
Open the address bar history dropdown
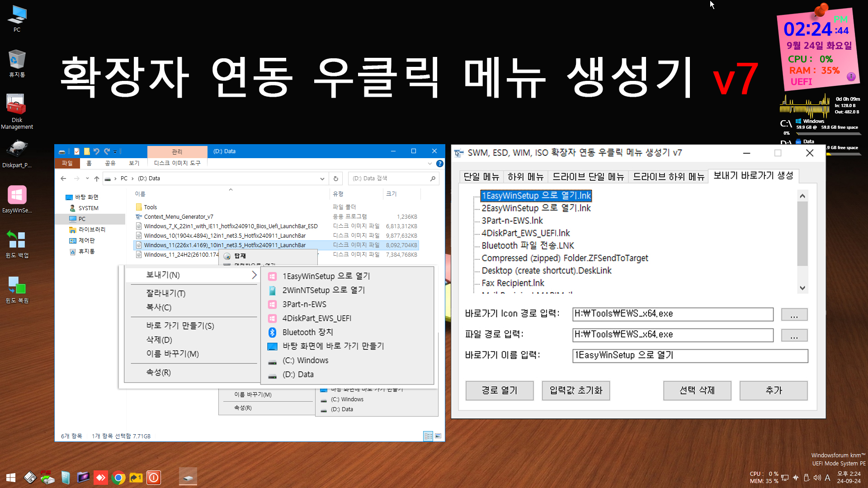[x=322, y=178]
